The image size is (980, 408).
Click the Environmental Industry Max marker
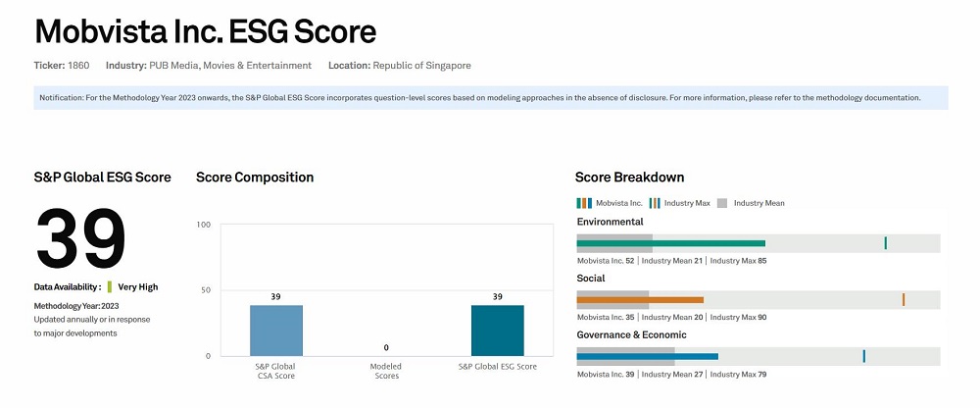[x=886, y=243]
